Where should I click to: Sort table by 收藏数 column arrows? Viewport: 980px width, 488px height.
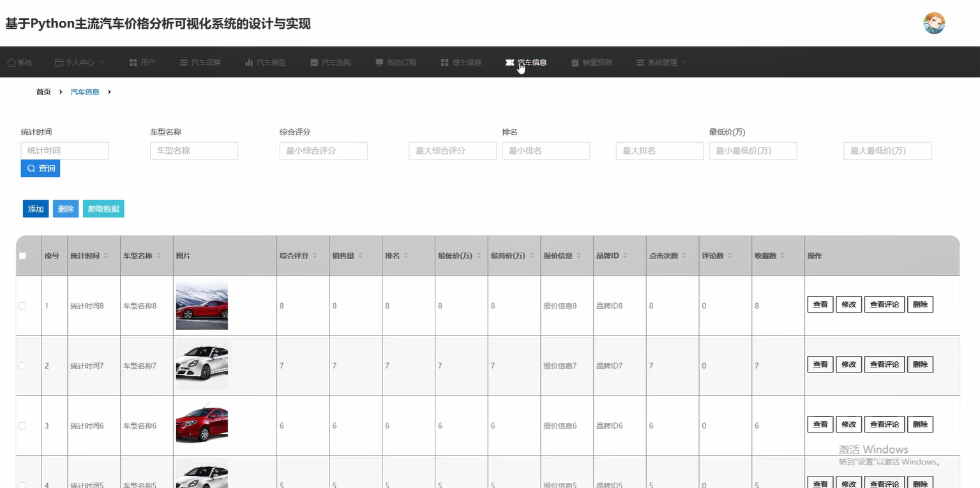[x=783, y=256]
